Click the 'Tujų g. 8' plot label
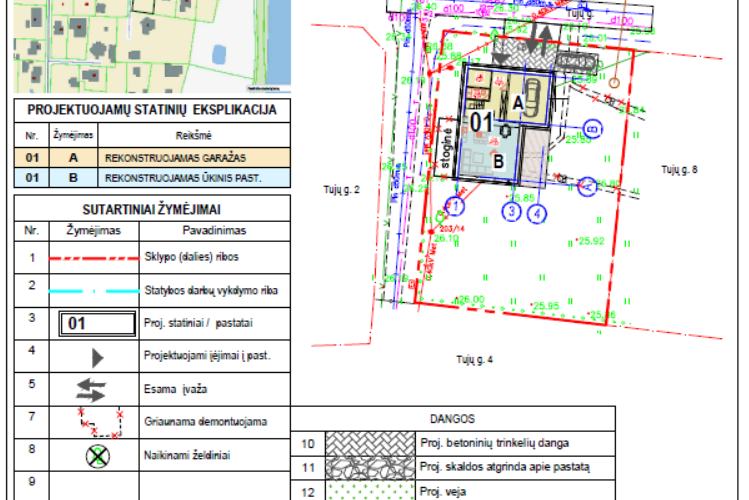749x500 pixels. coord(679,170)
